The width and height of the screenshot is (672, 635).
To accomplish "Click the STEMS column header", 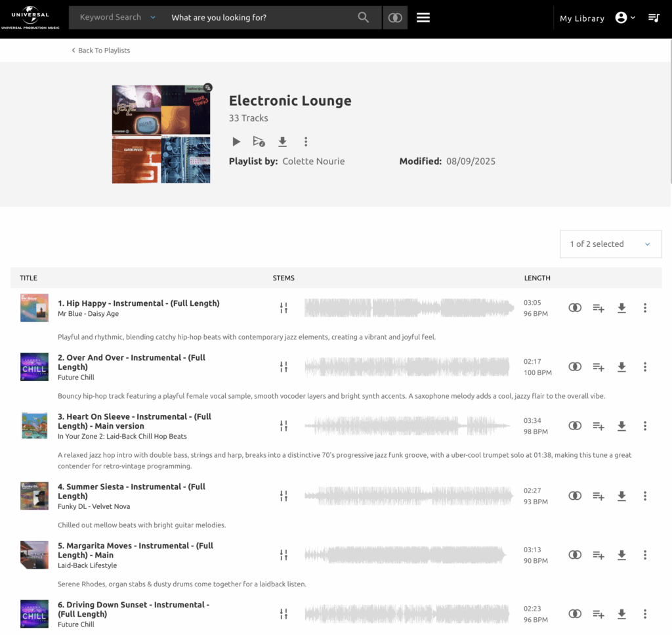I will pyautogui.click(x=283, y=278).
